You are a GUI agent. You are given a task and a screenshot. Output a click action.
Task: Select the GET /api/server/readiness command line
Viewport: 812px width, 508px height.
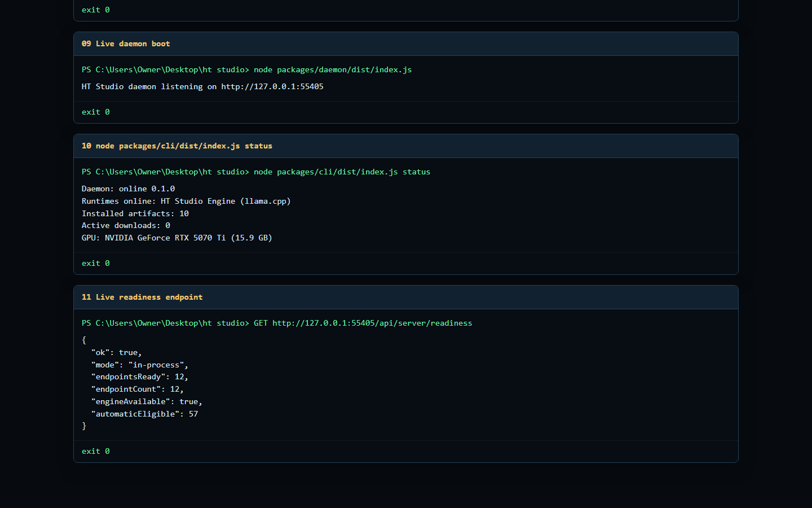[277, 323]
